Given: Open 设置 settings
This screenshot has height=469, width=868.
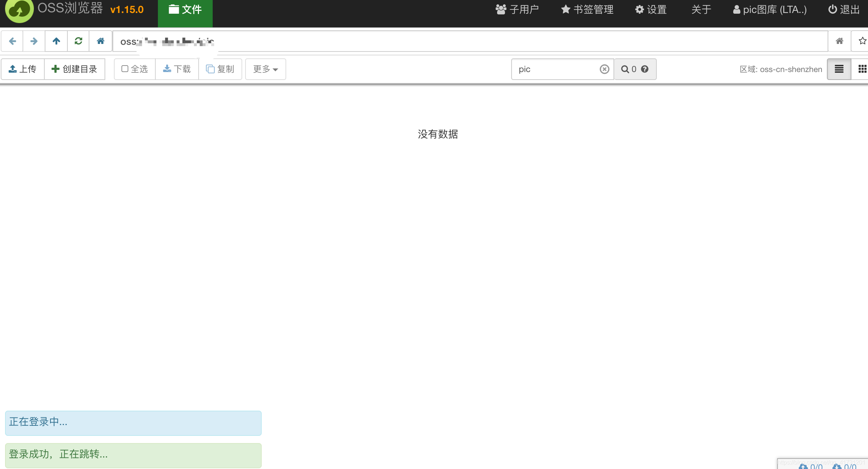Looking at the screenshot, I should click(650, 9).
